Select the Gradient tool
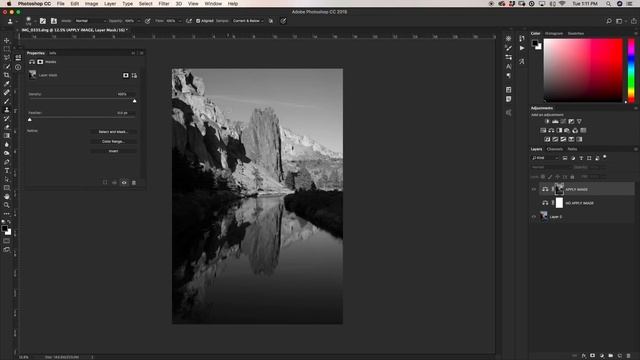The height and width of the screenshot is (360, 640). coord(7,136)
